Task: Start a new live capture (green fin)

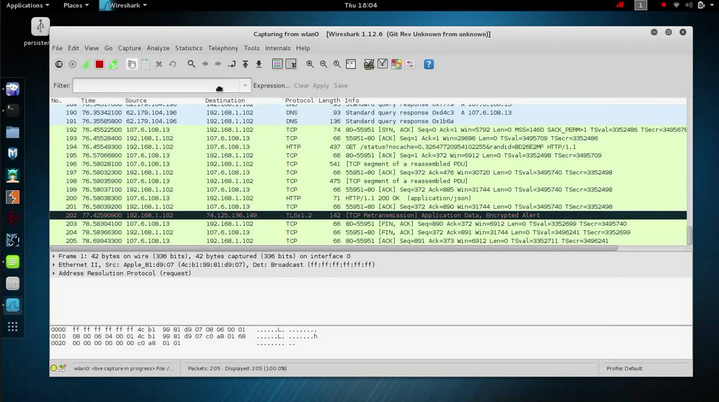Action: 86,64
